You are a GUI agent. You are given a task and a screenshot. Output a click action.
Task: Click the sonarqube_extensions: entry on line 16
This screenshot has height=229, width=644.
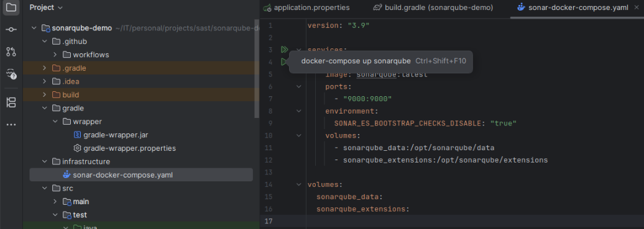tap(363, 209)
